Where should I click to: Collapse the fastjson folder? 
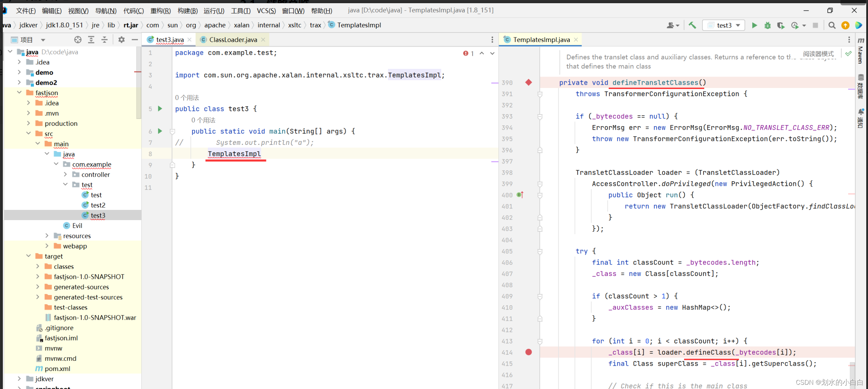[x=19, y=93]
